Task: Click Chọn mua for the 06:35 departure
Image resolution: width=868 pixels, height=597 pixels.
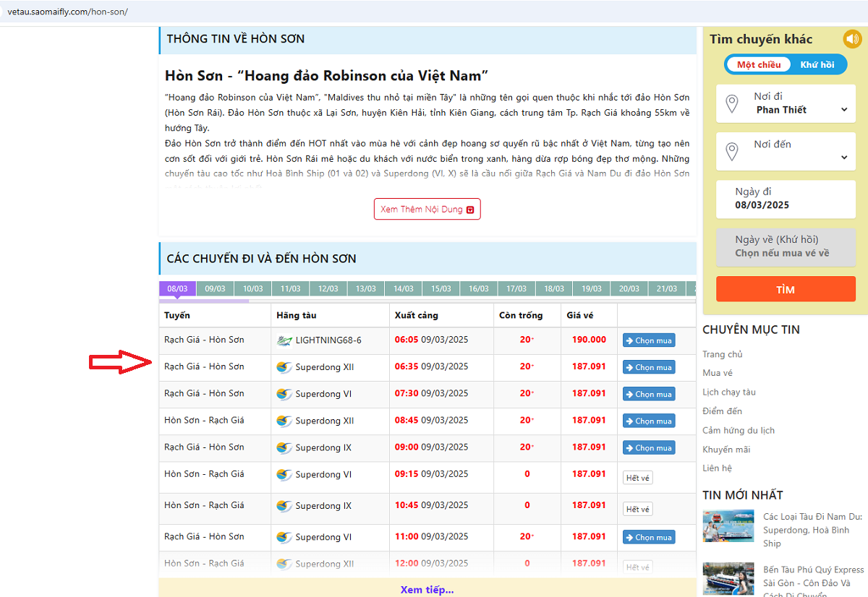Action: (x=649, y=367)
